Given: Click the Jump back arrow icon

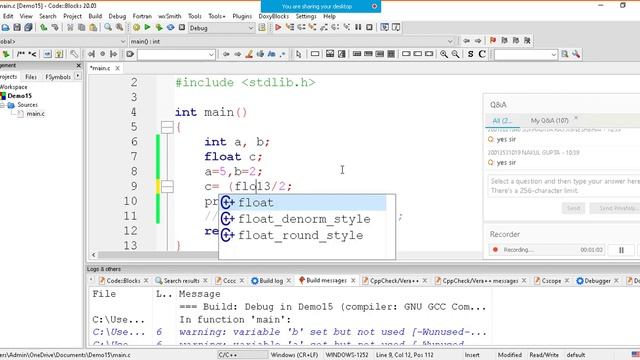Looking at the screenshot, I should (467, 41).
